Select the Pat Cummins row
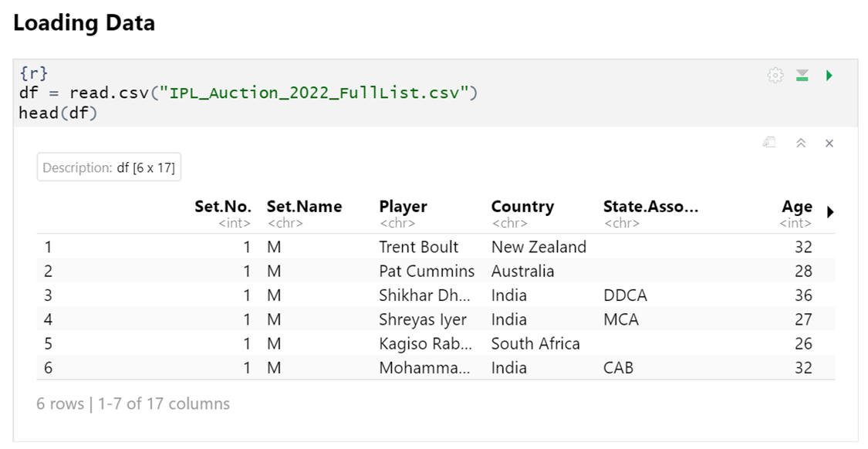This screenshot has height=449, width=868. tap(426, 272)
